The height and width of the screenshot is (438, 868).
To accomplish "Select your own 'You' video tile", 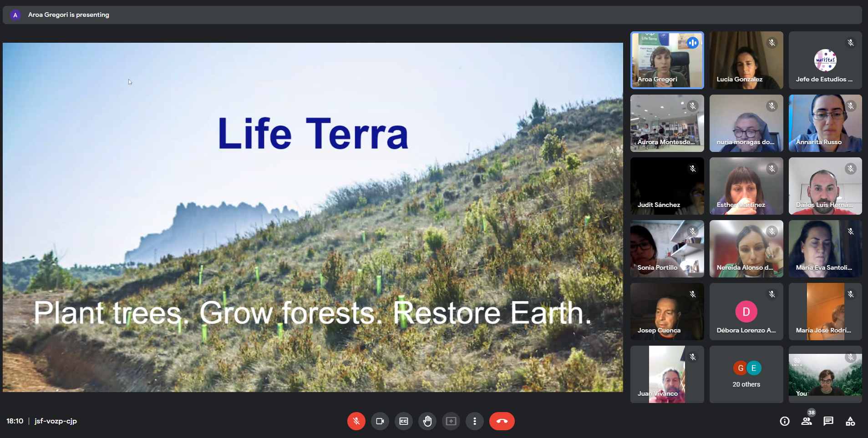I will tap(825, 374).
